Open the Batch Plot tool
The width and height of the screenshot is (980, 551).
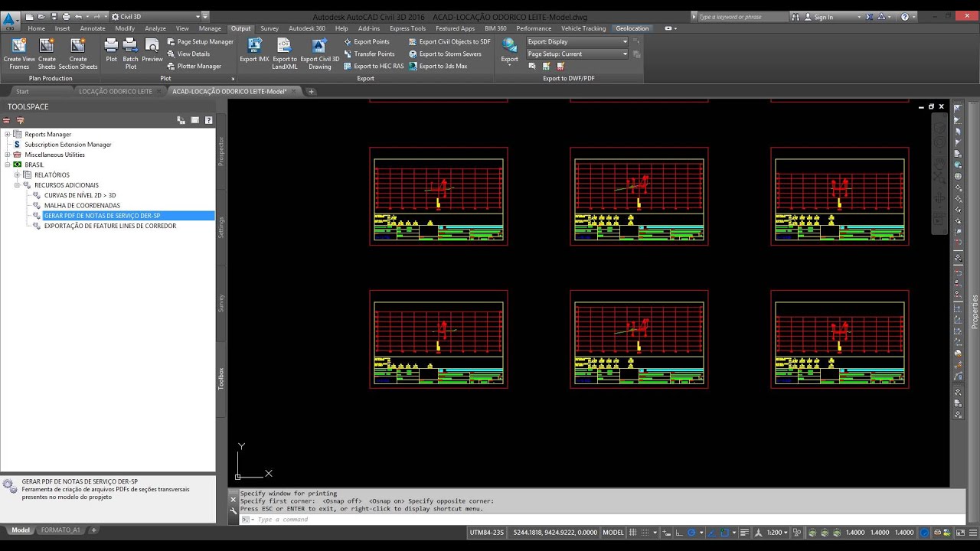point(131,54)
